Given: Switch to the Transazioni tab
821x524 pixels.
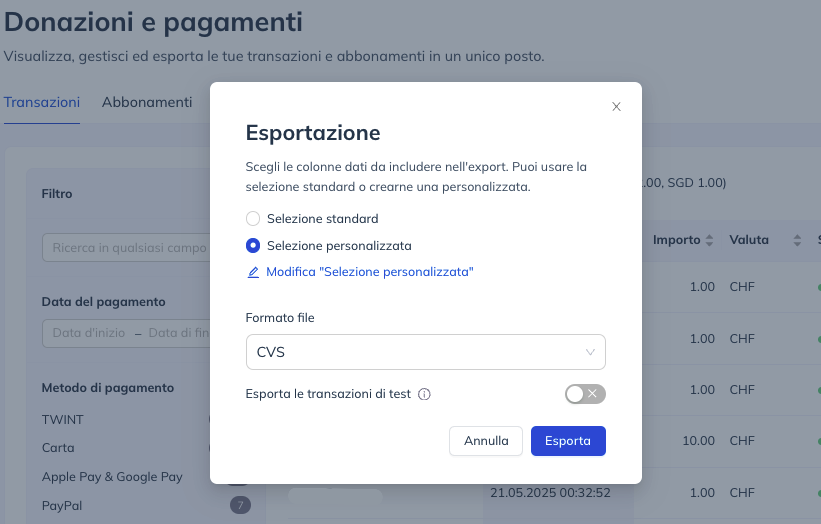Looking at the screenshot, I should pyautogui.click(x=42, y=102).
